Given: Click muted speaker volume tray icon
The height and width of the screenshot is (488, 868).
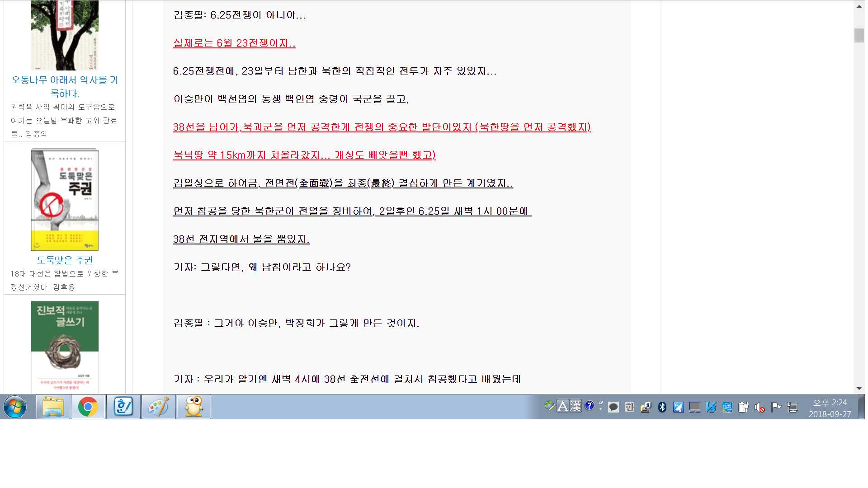Looking at the screenshot, I should click(760, 408).
